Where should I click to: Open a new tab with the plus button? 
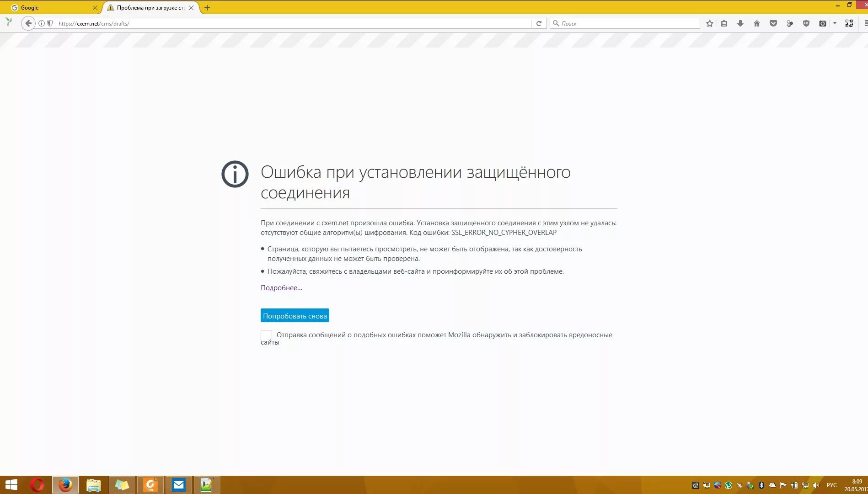coord(207,8)
